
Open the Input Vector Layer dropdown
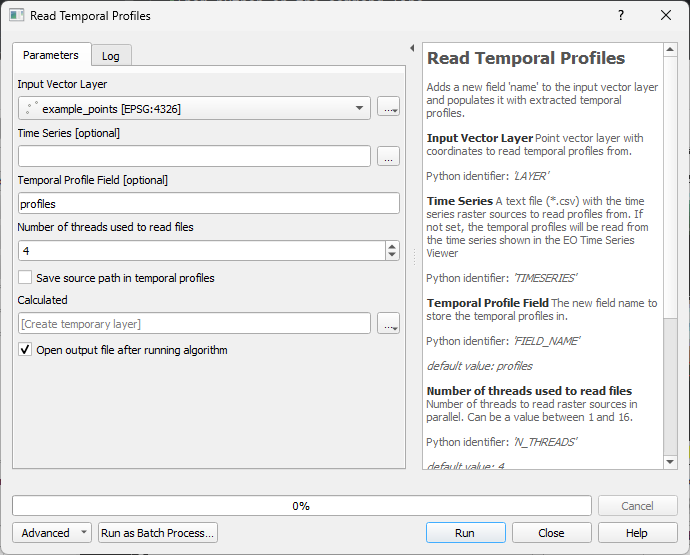point(194,108)
